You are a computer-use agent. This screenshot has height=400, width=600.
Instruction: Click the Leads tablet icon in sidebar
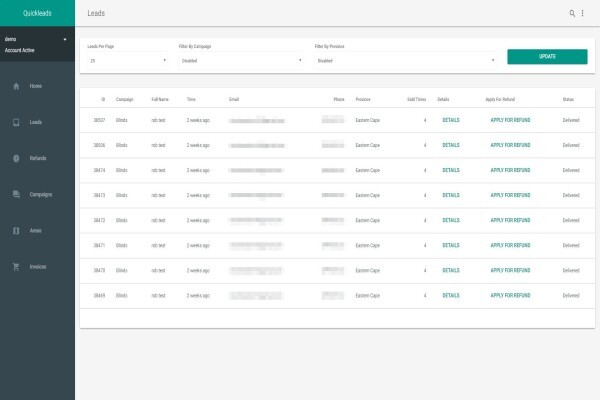pos(16,122)
